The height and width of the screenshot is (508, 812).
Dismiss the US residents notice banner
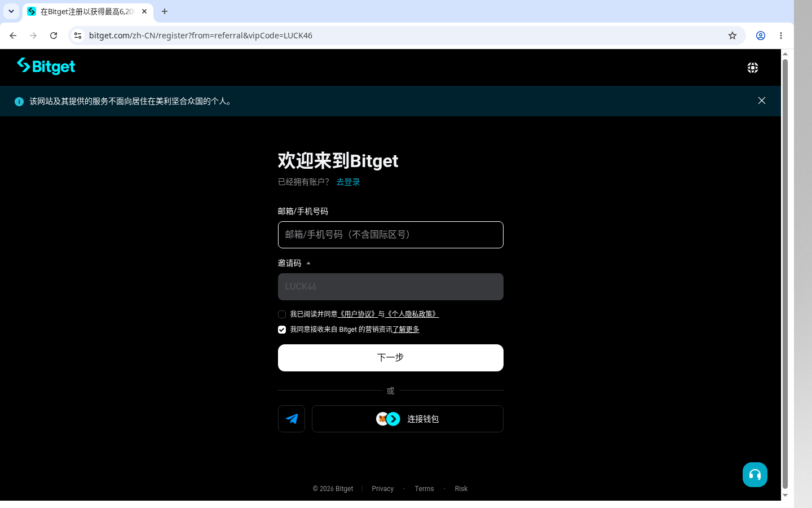(762, 100)
